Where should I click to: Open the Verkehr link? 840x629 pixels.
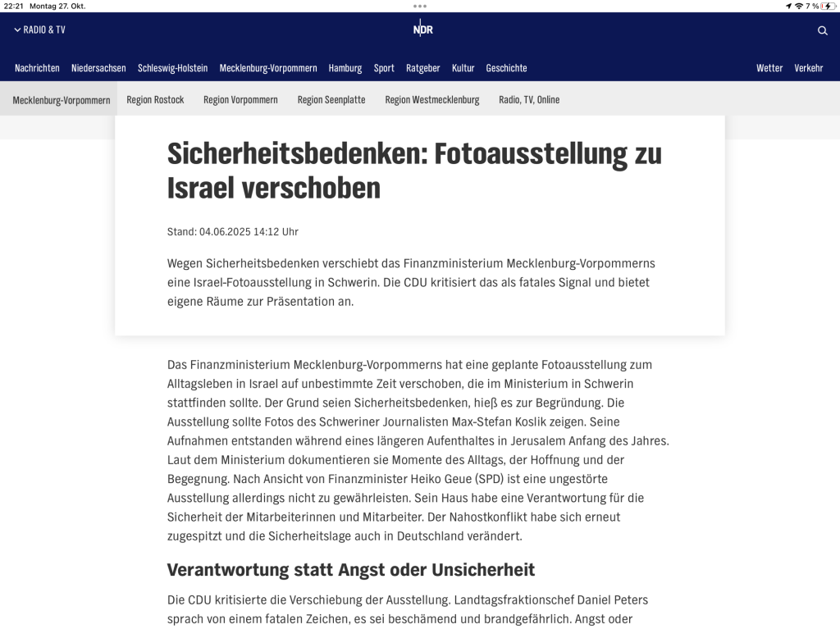[808, 68]
